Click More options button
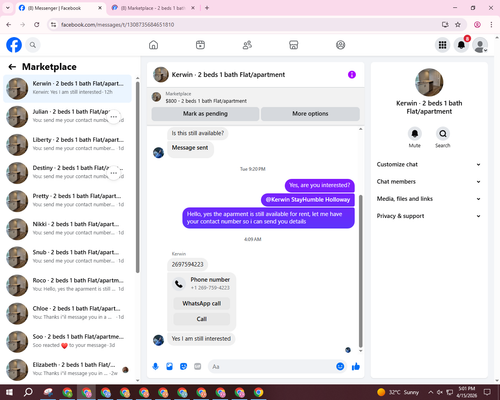500x400 pixels. click(310, 114)
